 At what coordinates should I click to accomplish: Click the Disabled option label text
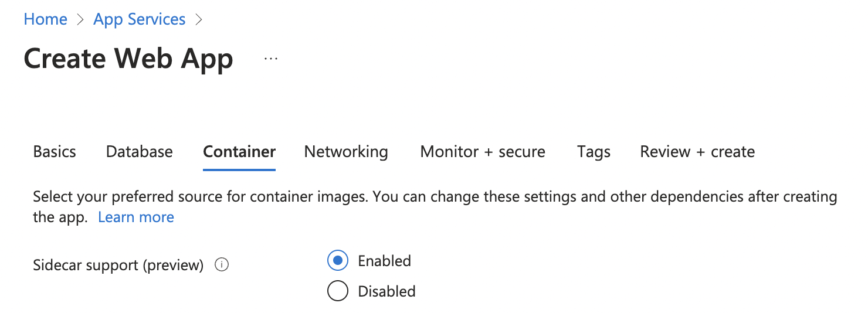pos(386,291)
